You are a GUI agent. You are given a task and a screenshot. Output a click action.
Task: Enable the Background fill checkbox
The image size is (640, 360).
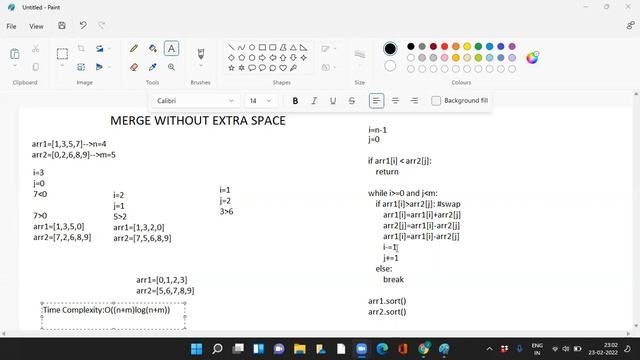tap(436, 101)
